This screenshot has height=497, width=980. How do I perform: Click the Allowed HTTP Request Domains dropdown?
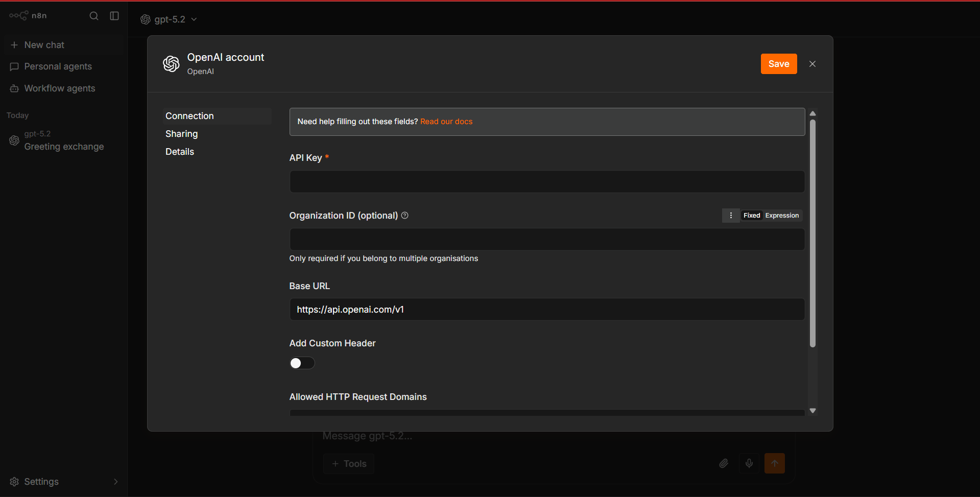547,413
